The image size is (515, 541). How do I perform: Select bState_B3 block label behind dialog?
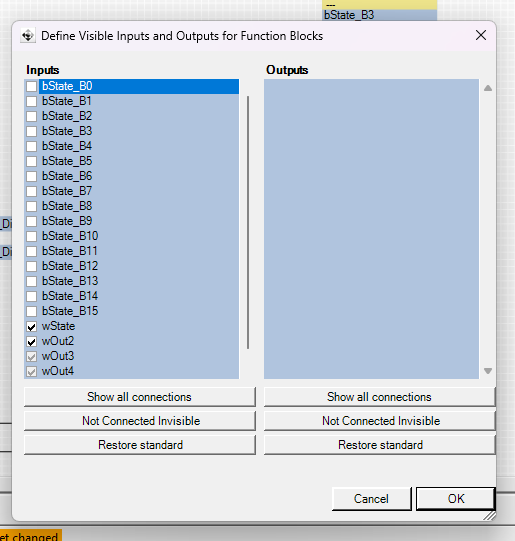pyautogui.click(x=349, y=15)
